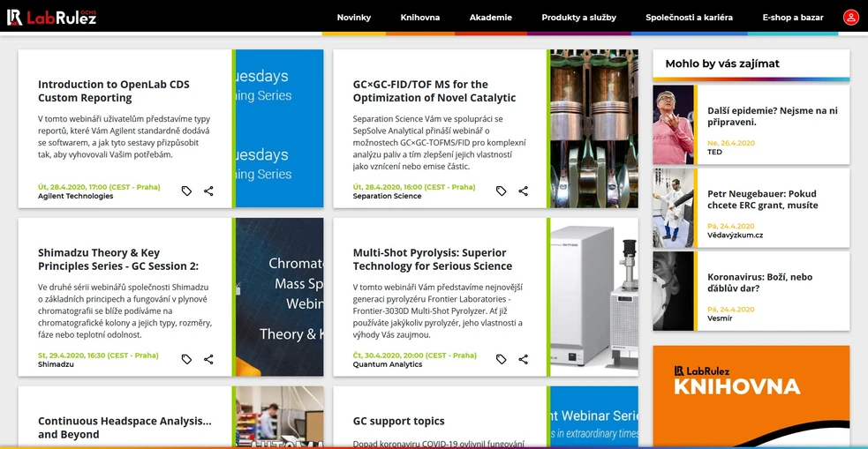868x449 pixels.
Task: Click the Webinar Series thumbnail on GC support card
Action: [x=594, y=416]
